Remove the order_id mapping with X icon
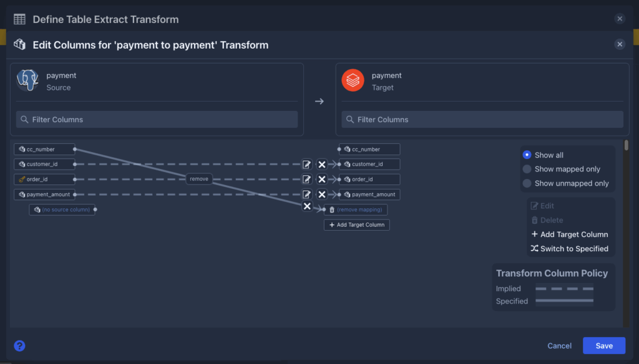This screenshot has width=639, height=364. pyautogui.click(x=321, y=179)
